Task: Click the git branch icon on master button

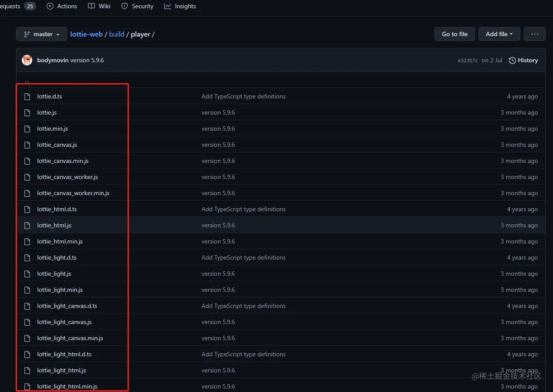Action: [x=27, y=34]
